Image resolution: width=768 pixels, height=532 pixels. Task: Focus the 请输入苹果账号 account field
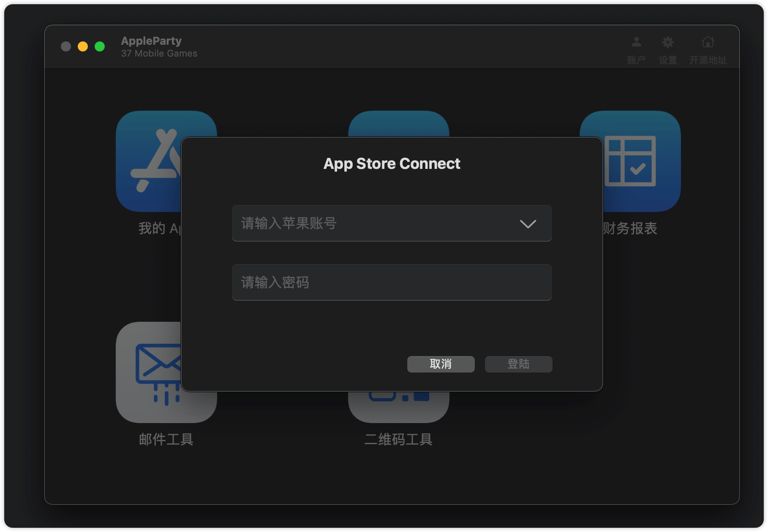pos(392,223)
